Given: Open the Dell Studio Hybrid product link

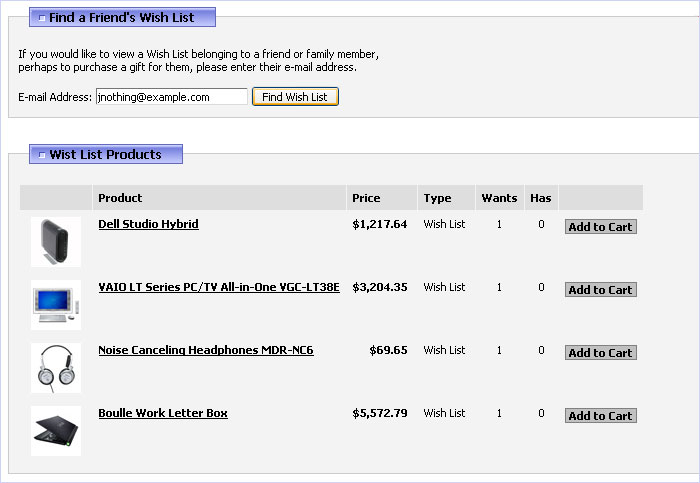Looking at the screenshot, I should 148,224.
